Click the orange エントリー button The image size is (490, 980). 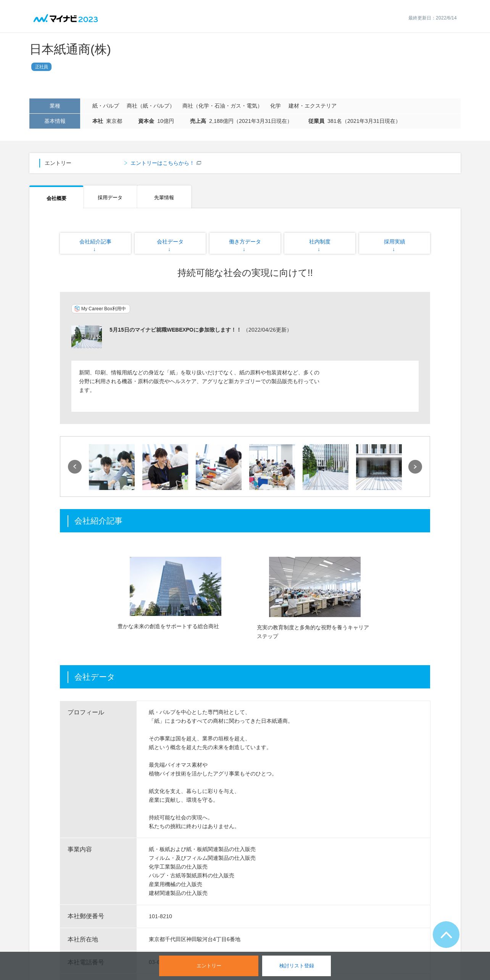(209, 966)
